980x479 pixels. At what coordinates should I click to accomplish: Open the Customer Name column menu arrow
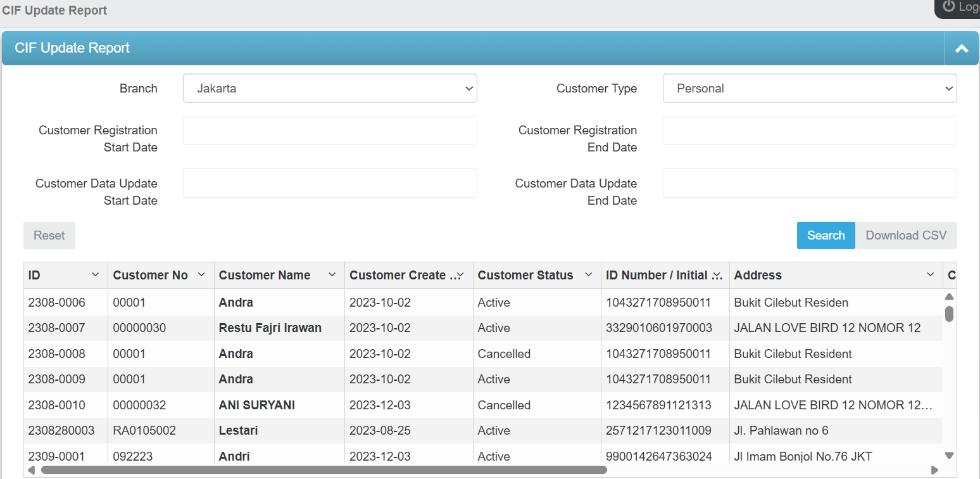pyautogui.click(x=332, y=275)
